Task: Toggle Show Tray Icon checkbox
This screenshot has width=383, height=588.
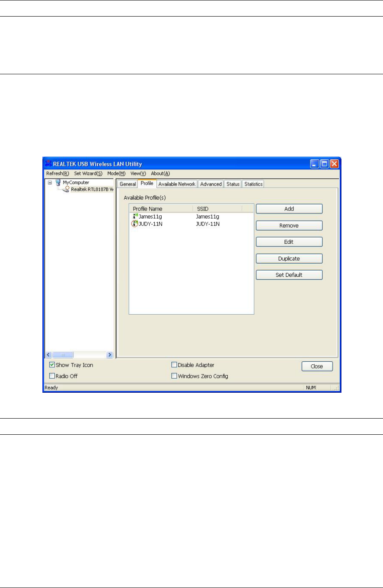Action: (52, 365)
